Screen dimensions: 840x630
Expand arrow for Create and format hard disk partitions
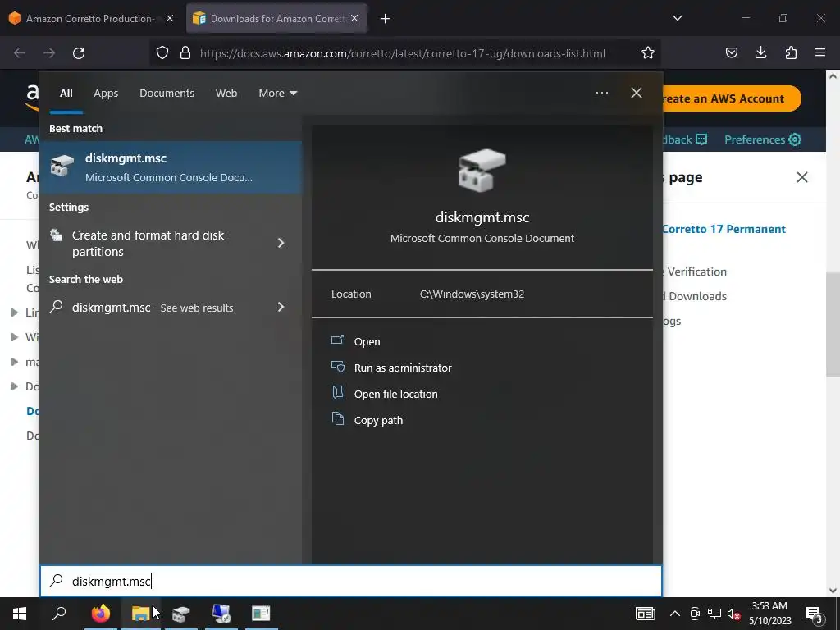[x=281, y=243]
